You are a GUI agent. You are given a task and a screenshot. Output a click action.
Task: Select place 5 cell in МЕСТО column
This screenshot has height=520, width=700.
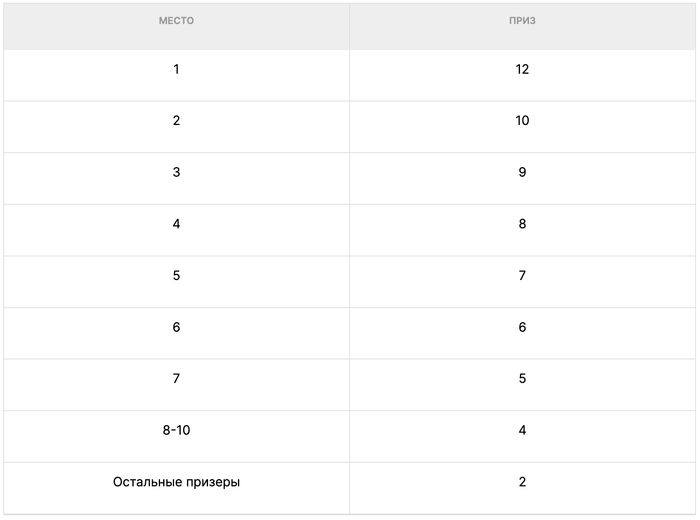(176, 276)
